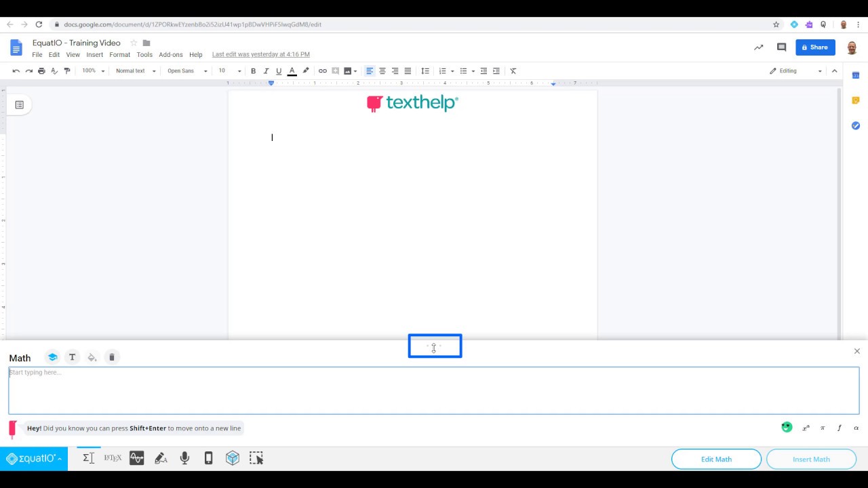
Task: Open the Insert menu
Action: pyautogui.click(x=95, y=55)
